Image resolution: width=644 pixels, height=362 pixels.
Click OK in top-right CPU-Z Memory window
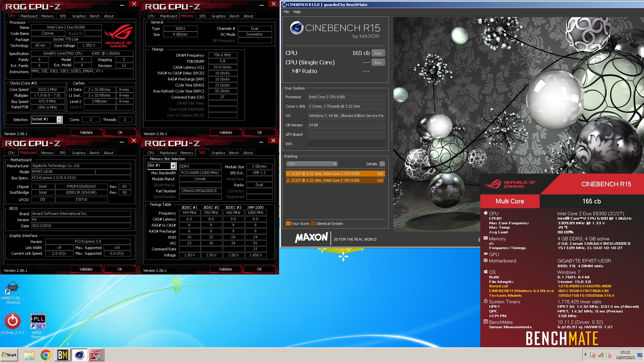(x=260, y=132)
